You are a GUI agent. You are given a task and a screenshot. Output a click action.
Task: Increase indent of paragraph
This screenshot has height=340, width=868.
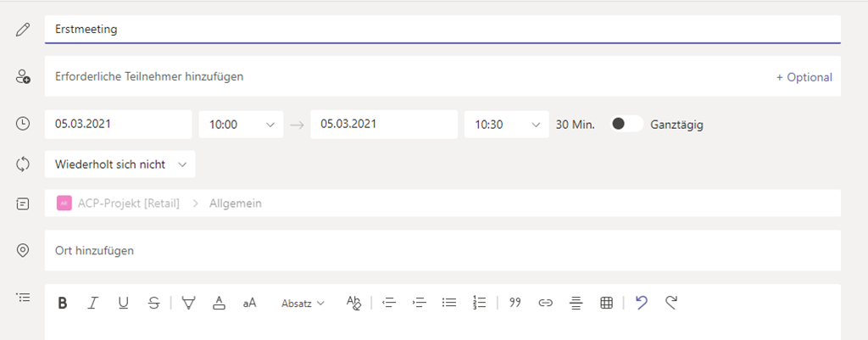pos(420,303)
